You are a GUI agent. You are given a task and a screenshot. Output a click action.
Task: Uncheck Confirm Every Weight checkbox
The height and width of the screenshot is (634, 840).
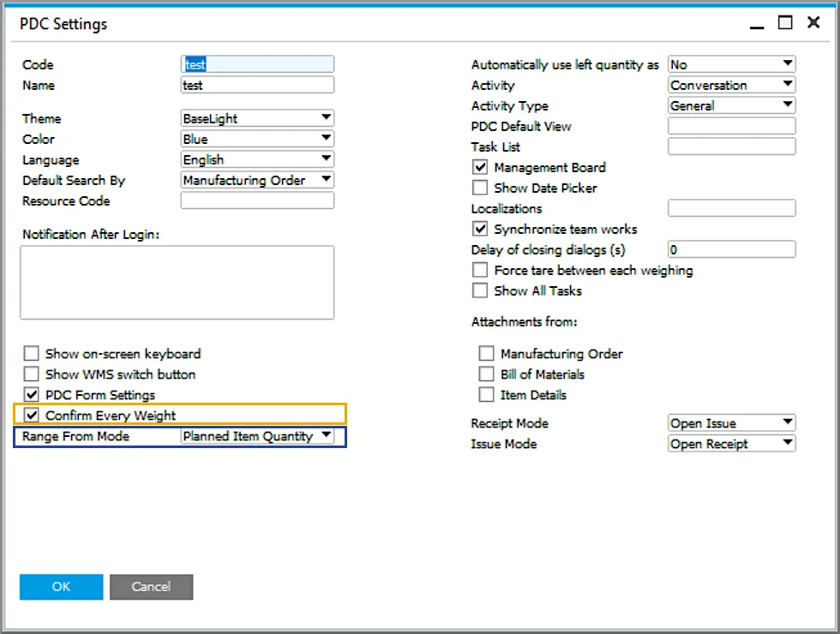[x=32, y=415]
